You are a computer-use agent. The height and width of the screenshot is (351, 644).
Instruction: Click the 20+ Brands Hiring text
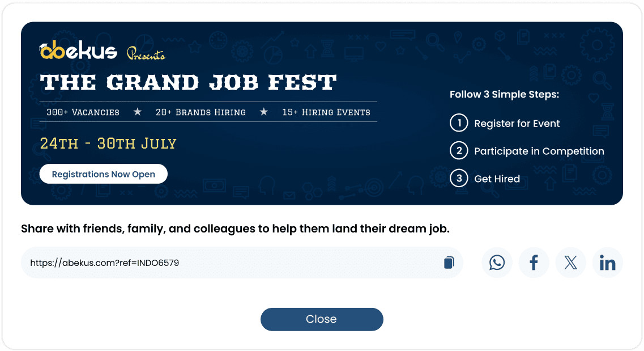pyautogui.click(x=201, y=112)
